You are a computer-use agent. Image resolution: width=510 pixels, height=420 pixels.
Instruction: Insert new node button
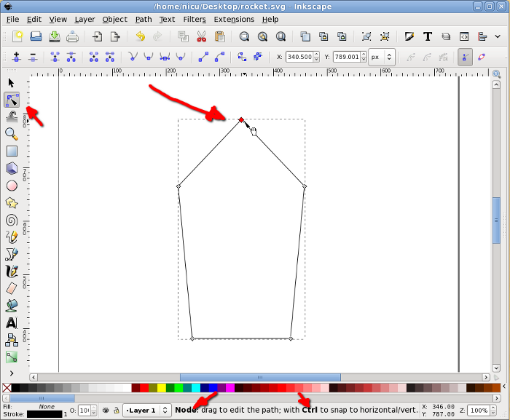point(16,57)
